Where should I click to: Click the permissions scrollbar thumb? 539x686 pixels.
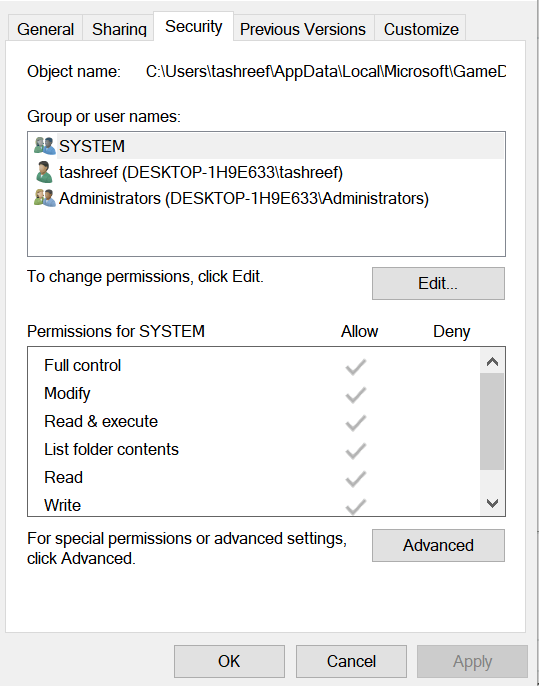click(x=492, y=422)
